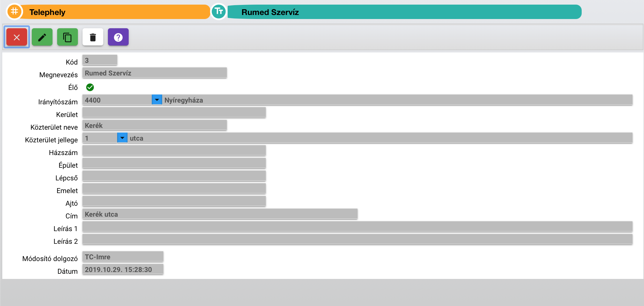Open the Irányítószám dropdown arrow

pos(157,100)
